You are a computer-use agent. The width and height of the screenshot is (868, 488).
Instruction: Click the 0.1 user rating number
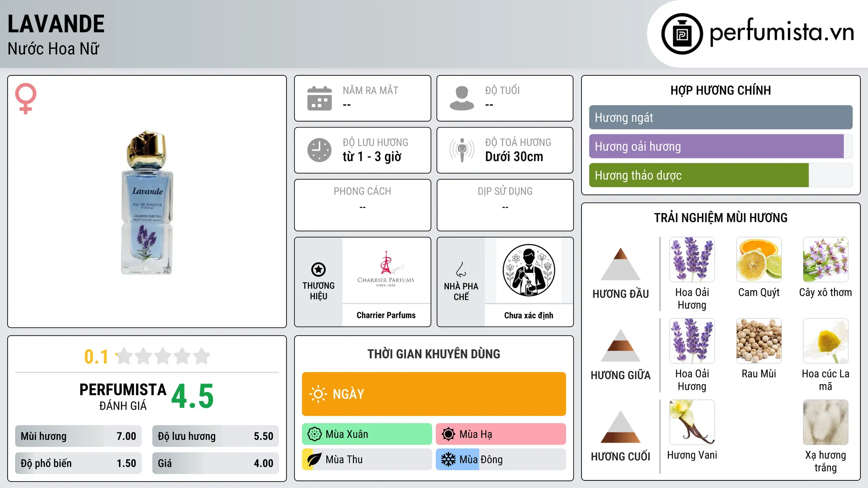[96, 357]
